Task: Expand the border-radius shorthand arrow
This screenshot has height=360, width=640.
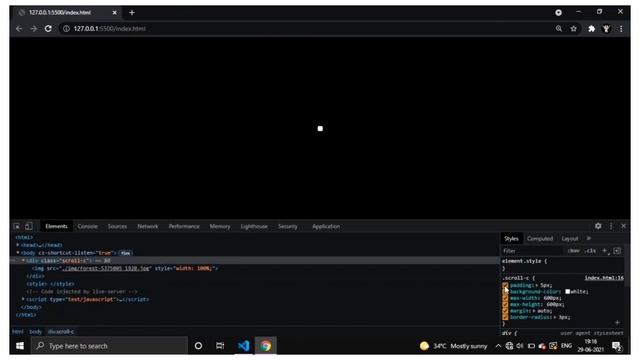Action: pos(556,317)
